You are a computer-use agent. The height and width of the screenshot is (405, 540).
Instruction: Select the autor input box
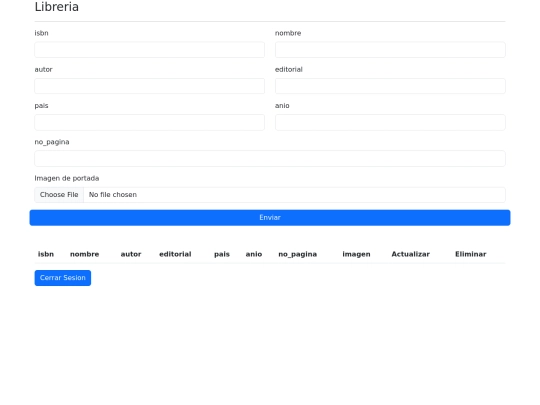point(149,86)
